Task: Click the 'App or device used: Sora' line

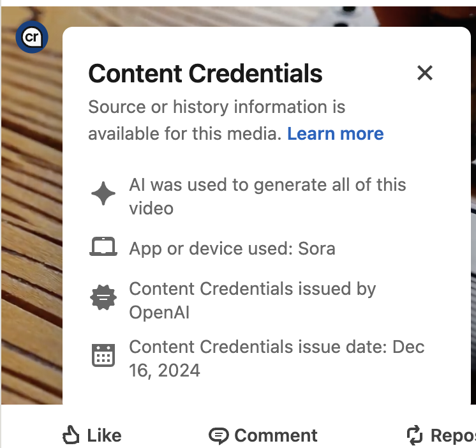Action: tap(232, 248)
